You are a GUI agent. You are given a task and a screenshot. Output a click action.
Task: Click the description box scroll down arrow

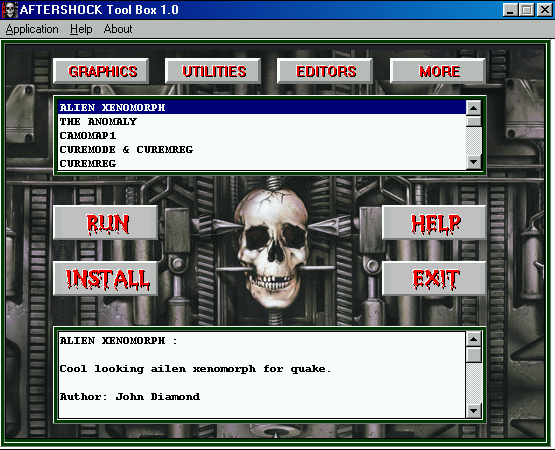point(474,411)
